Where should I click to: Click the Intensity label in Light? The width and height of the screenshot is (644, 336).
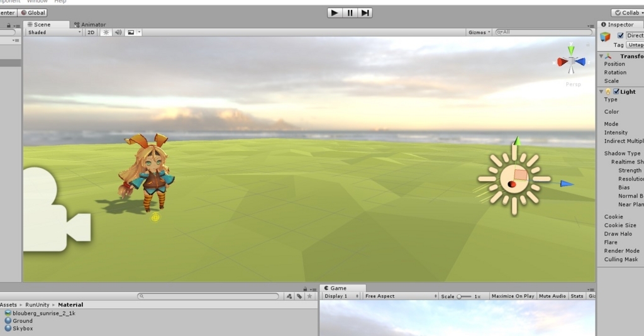pos(616,133)
